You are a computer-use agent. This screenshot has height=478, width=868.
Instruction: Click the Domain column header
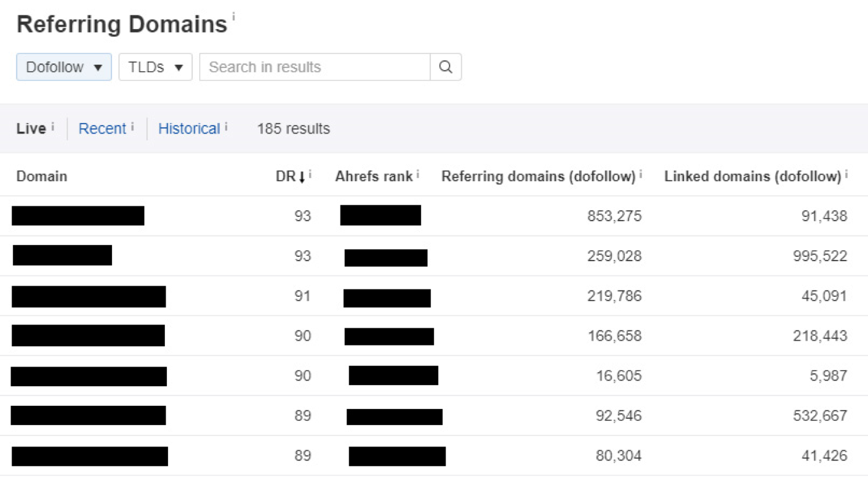(42, 177)
